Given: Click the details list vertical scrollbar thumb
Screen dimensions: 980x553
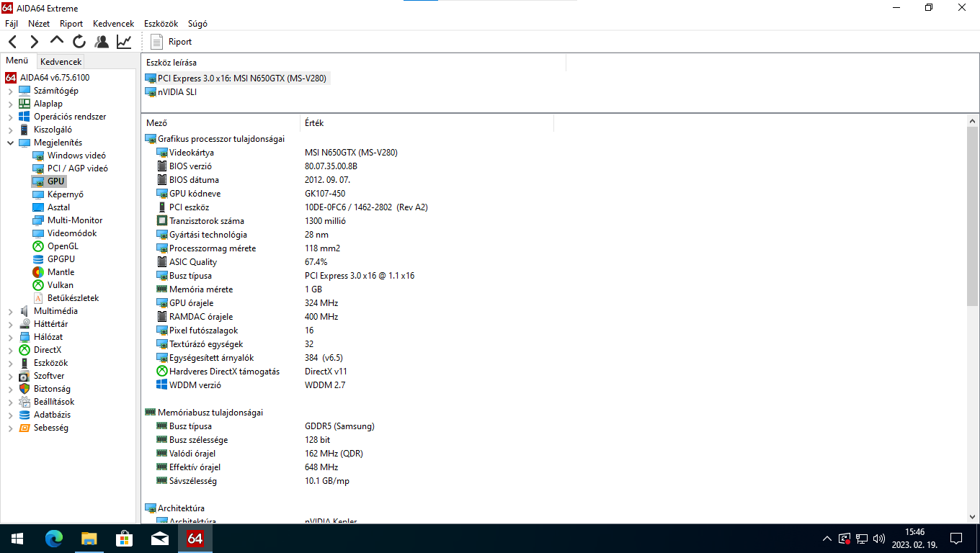Looking at the screenshot, I should pos(972,215).
